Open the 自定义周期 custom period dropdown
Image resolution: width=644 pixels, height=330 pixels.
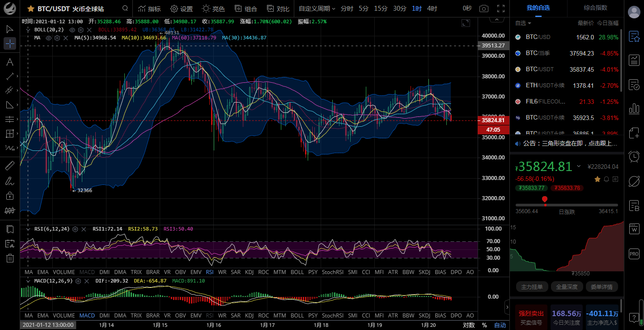pos(317,9)
